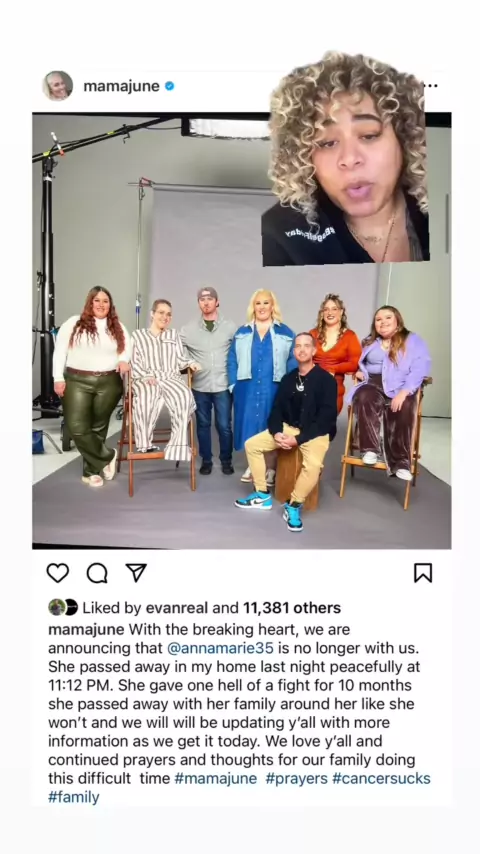
Task: Tap the small liker avatars before Liked by
Action: click(63, 607)
